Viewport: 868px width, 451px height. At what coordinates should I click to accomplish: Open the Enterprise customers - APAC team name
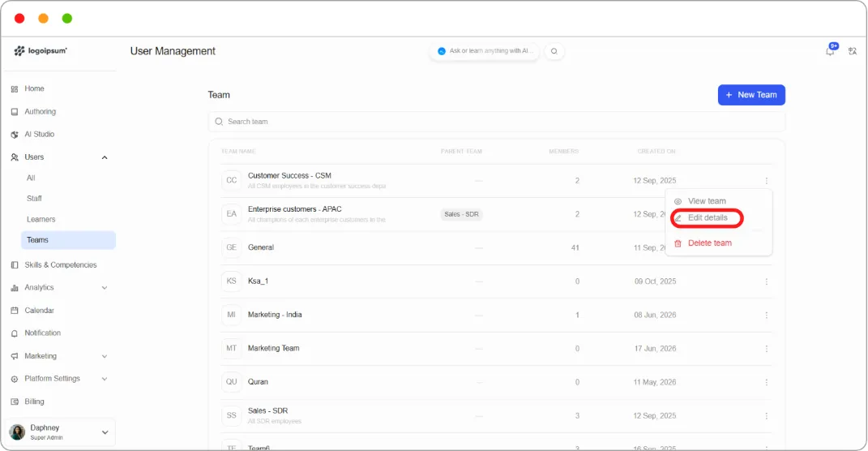tap(294, 209)
